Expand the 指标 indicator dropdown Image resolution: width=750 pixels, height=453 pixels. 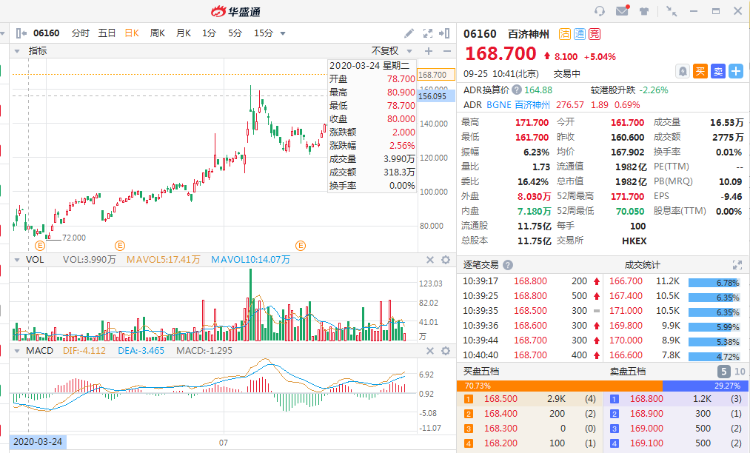click(17, 51)
